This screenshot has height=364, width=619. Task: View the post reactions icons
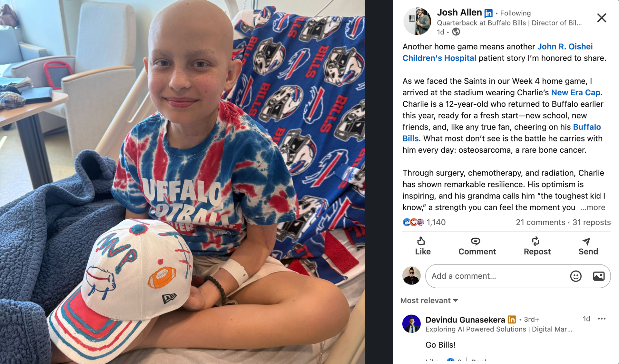point(413,222)
